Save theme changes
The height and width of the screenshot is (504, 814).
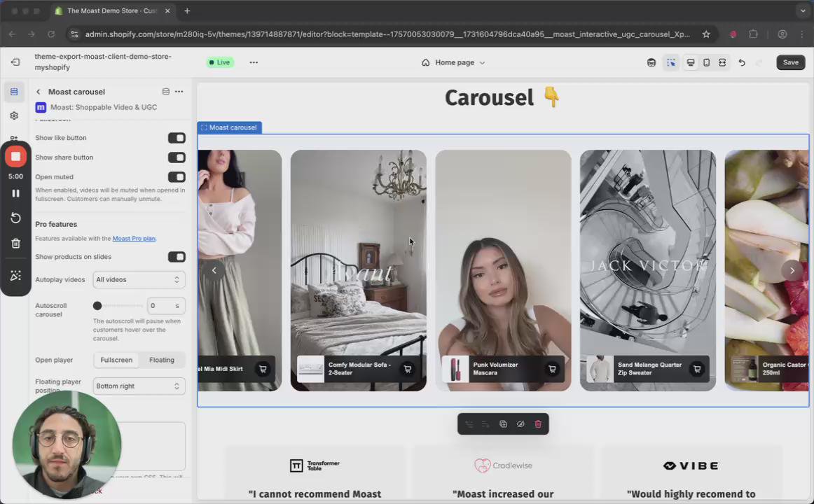791,62
